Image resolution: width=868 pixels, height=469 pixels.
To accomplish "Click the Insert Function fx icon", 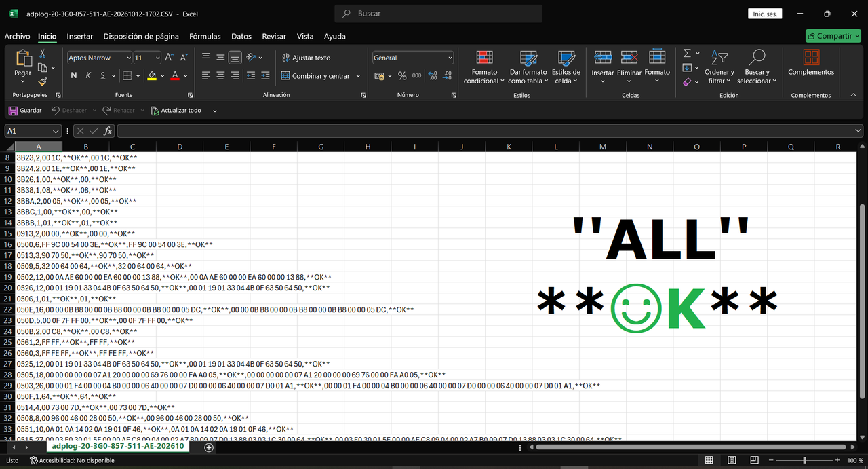I will (108, 131).
